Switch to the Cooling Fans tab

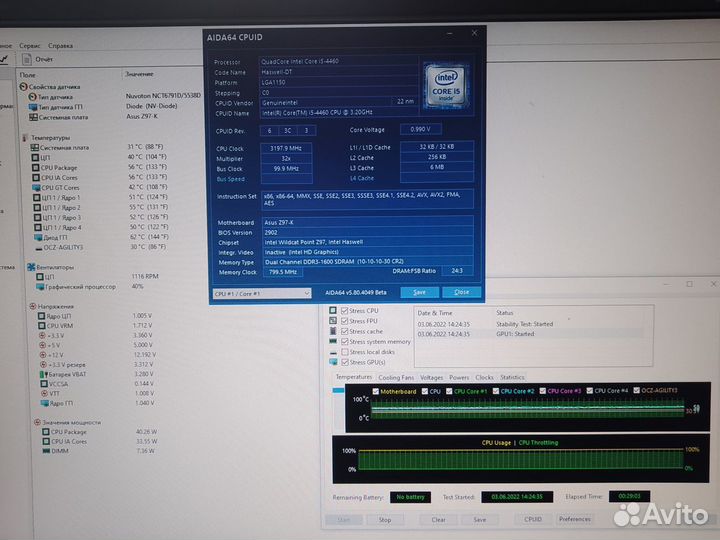pos(396,377)
